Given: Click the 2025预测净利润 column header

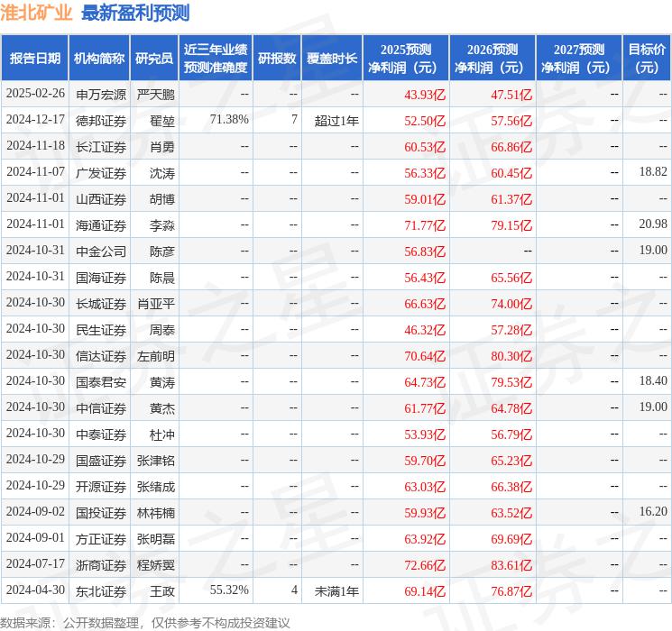Looking at the screenshot, I should click(406, 58).
